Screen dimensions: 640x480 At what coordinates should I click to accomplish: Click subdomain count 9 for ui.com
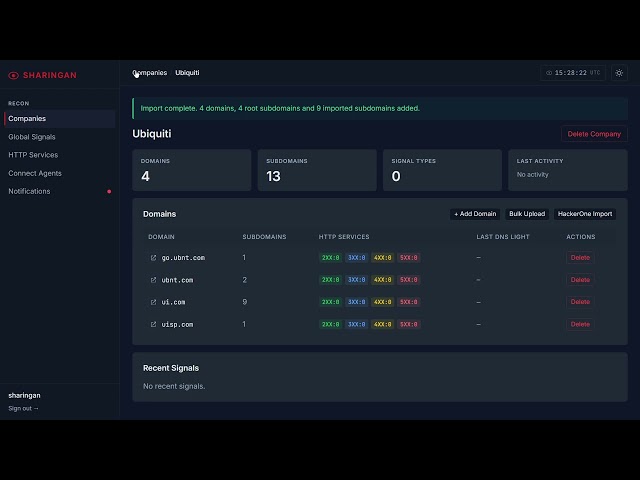(244, 302)
